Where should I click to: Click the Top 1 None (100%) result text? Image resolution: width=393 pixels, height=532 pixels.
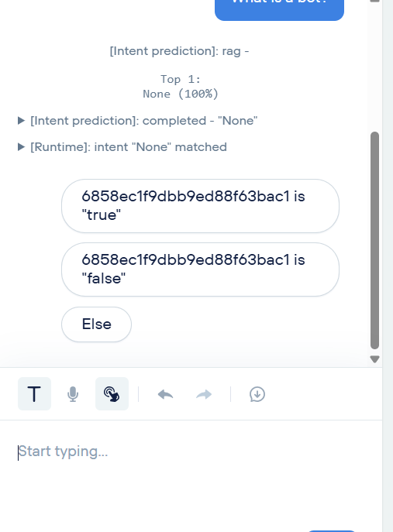181,87
